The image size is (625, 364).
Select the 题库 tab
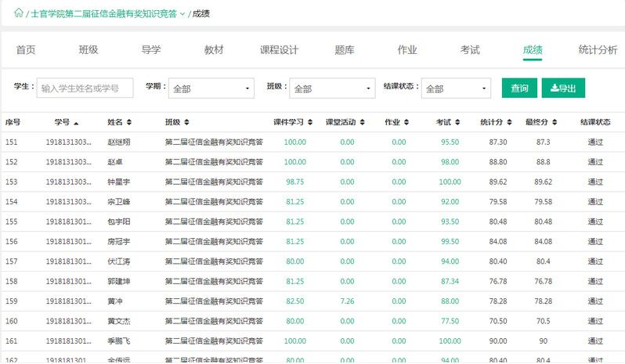[x=345, y=50]
